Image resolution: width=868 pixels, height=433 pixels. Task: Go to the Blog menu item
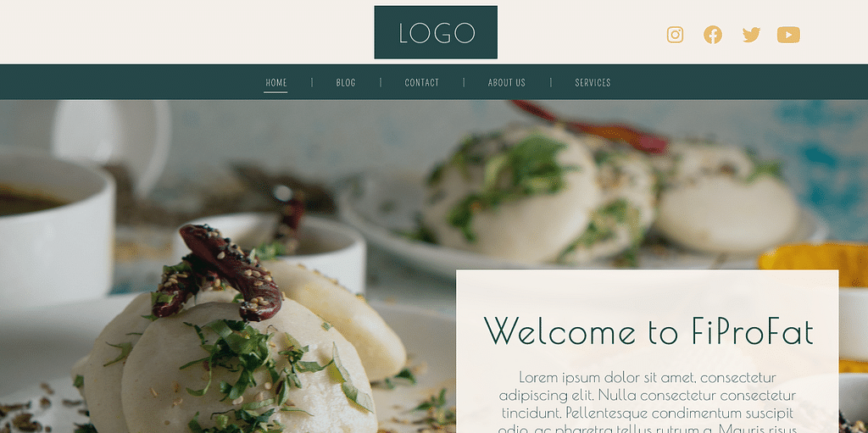click(x=346, y=82)
